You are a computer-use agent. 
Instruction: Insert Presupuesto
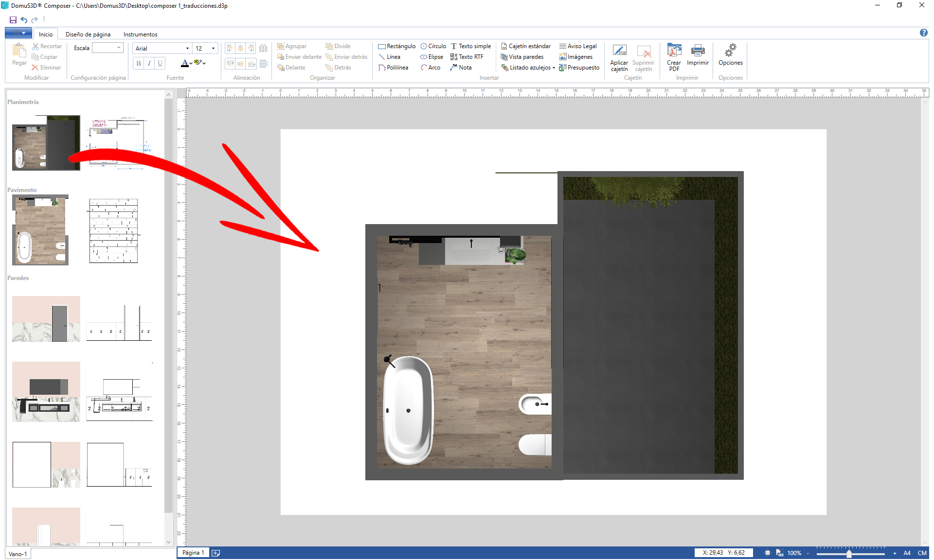click(x=579, y=68)
